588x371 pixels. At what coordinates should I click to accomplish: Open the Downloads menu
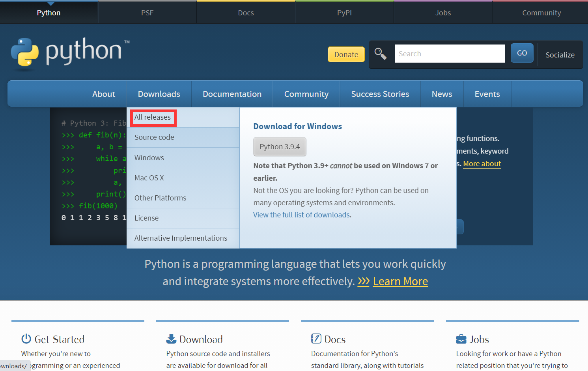[x=159, y=94]
